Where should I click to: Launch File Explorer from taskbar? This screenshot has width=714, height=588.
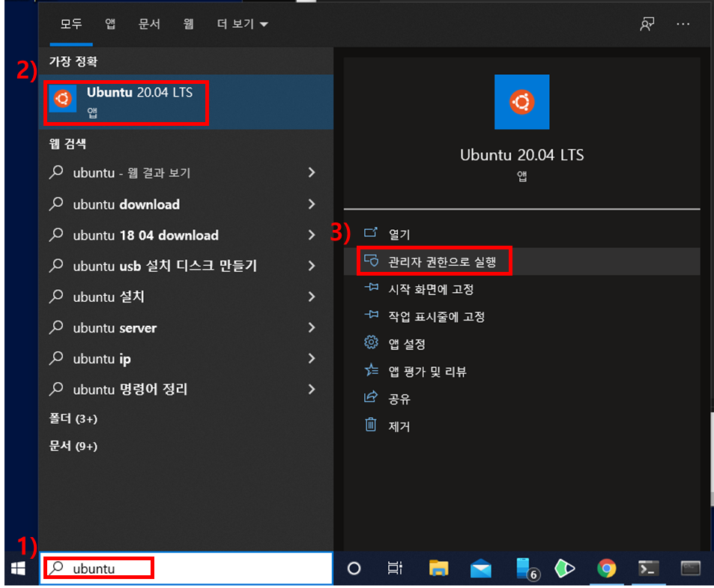438,568
